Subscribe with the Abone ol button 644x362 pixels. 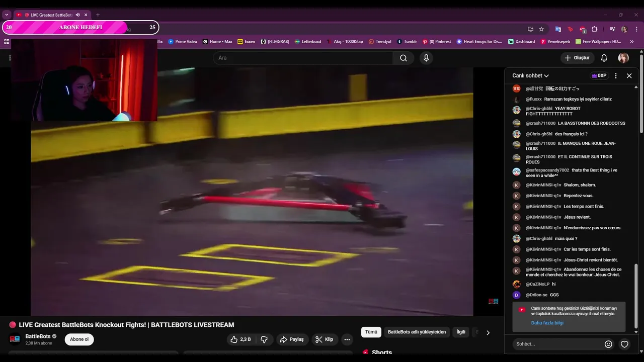79,339
